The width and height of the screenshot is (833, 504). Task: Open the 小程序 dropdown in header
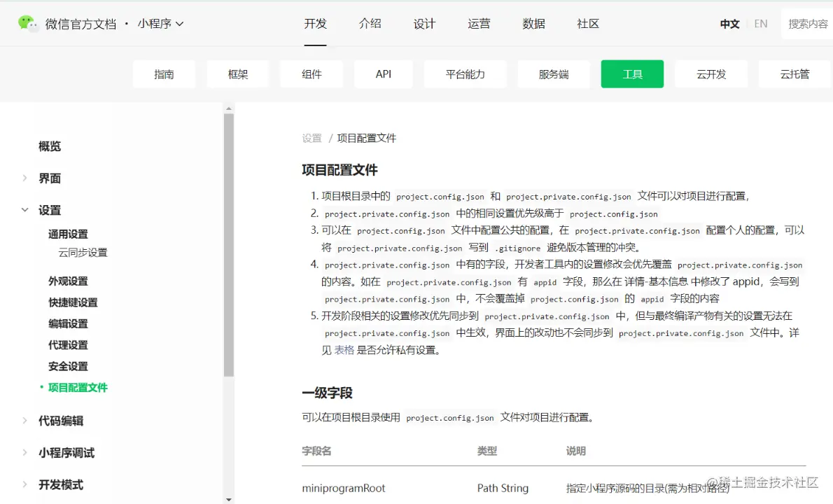click(160, 24)
